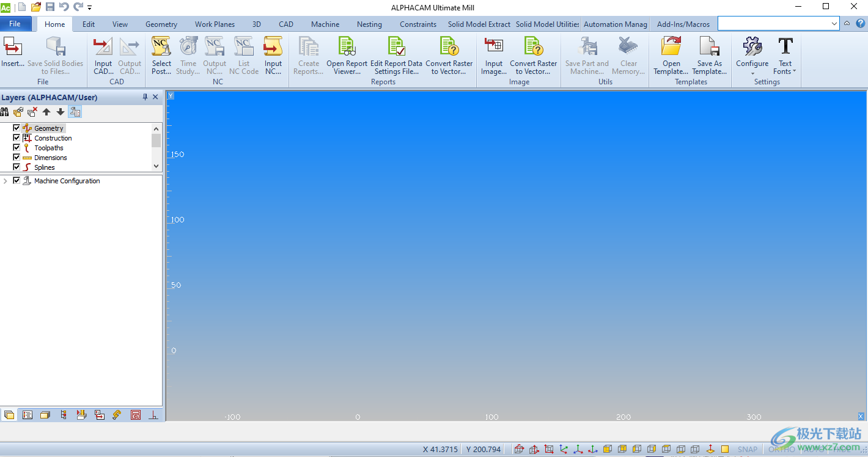The width and height of the screenshot is (868, 457).
Task: Close the Layers panel
Action: [155, 97]
